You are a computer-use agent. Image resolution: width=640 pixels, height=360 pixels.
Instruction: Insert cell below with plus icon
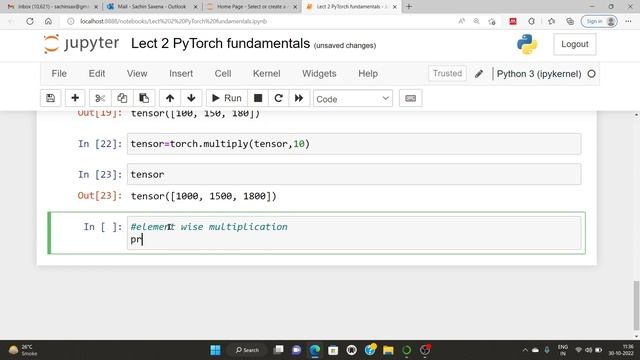(x=75, y=98)
